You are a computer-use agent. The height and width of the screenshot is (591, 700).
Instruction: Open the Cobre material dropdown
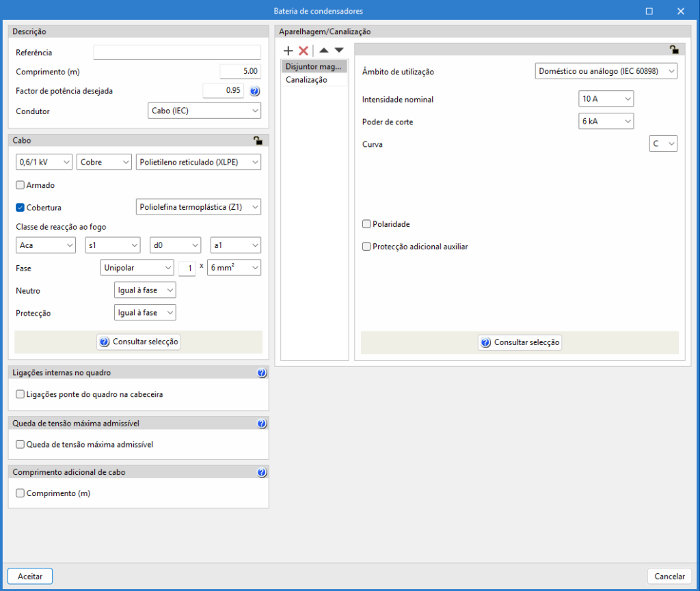104,162
